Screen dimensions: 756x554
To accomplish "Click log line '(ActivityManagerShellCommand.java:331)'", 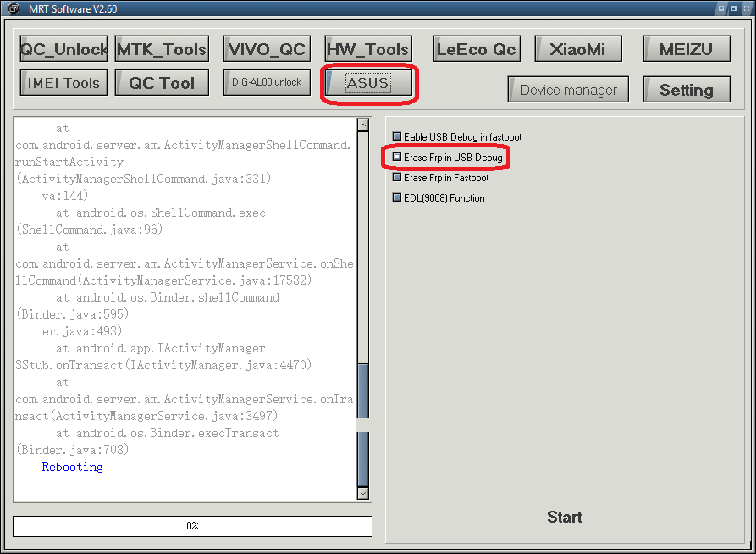I will point(143,179).
